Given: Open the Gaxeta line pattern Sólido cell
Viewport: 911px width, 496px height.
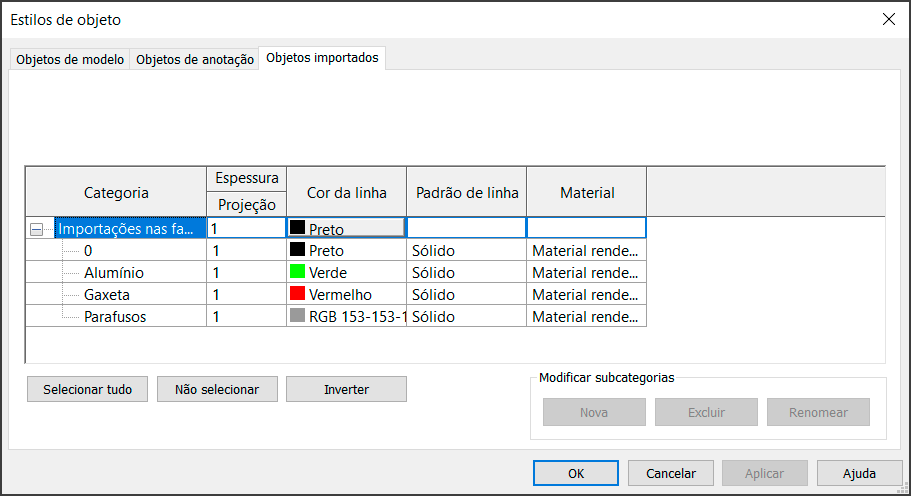Looking at the screenshot, I should (x=465, y=295).
